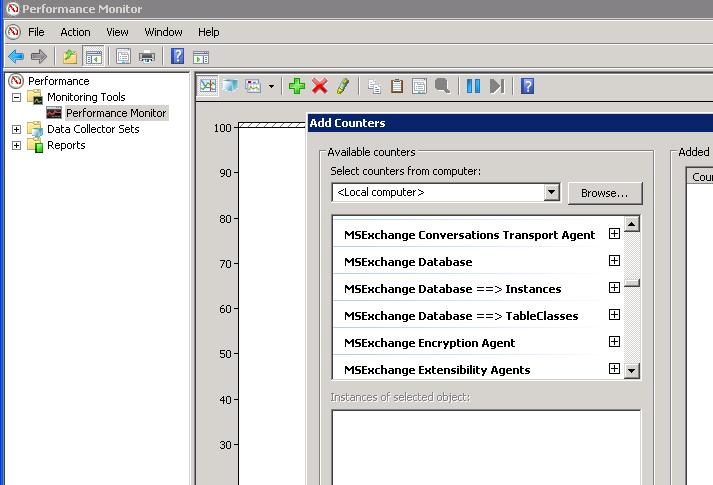Open Properties sheet icon in main toolbar
The width and height of the screenshot is (713, 485).
point(123,57)
